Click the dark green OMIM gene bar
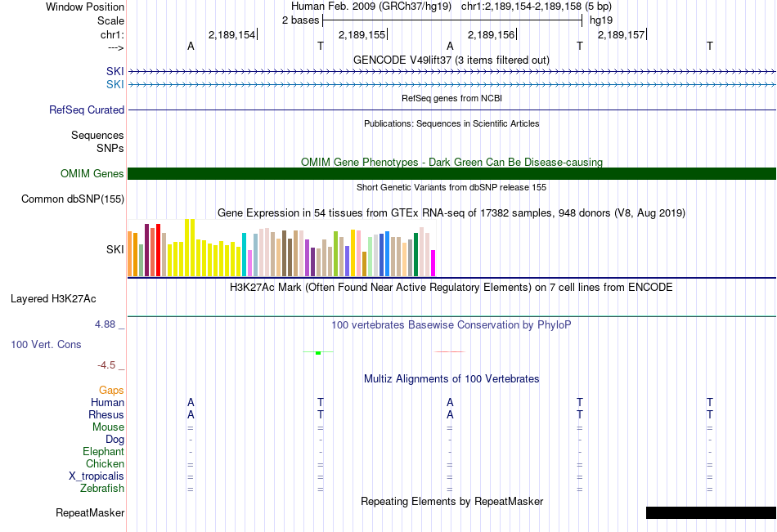Image resolution: width=777 pixels, height=532 pixels. (452, 173)
